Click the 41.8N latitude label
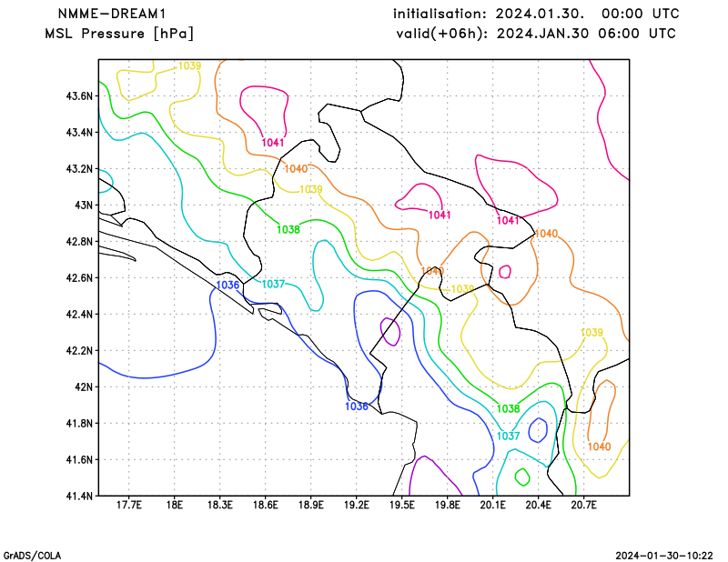The height and width of the screenshot is (562, 728). click(x=79, y=424)
